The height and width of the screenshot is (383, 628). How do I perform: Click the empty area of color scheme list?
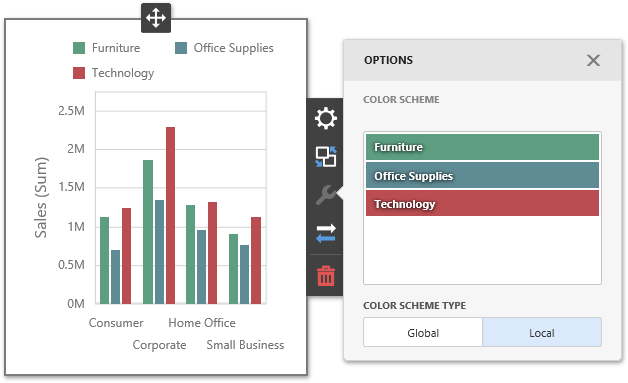click(482, 250)
